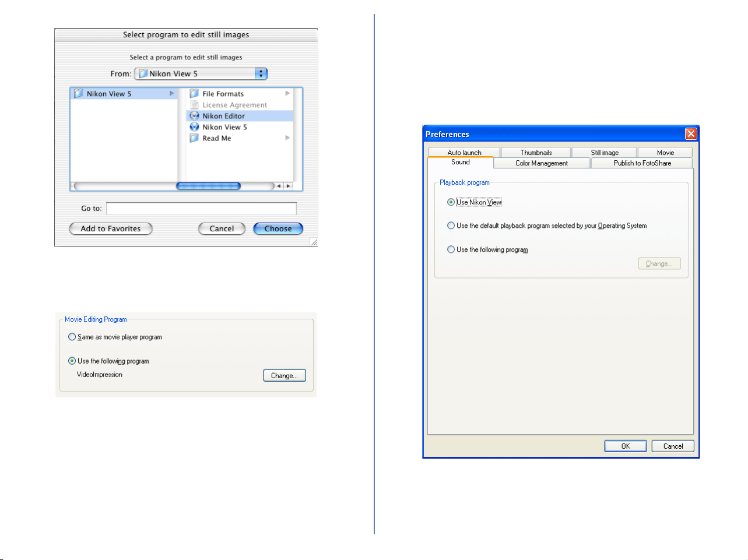Click the Nikon View 5 application icon
The image size is (748, 560).
click(195, 127)
